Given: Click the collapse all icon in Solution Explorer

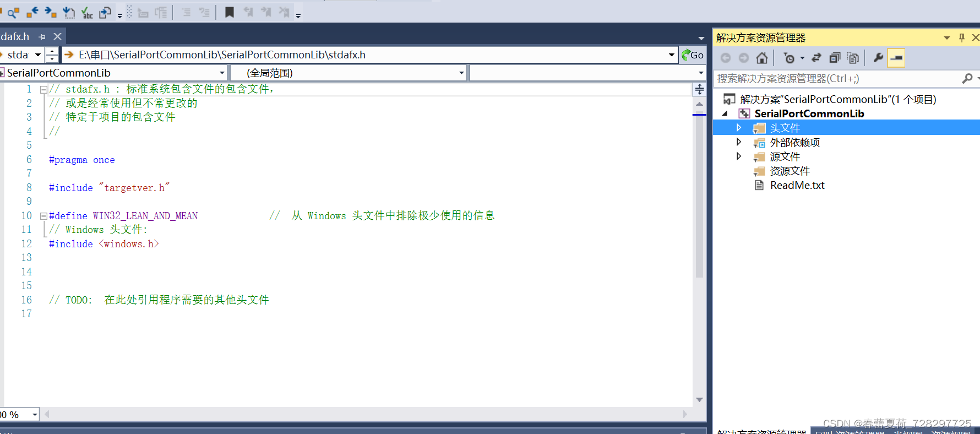Looking at the screenshot, I should (x=835, y=58).
